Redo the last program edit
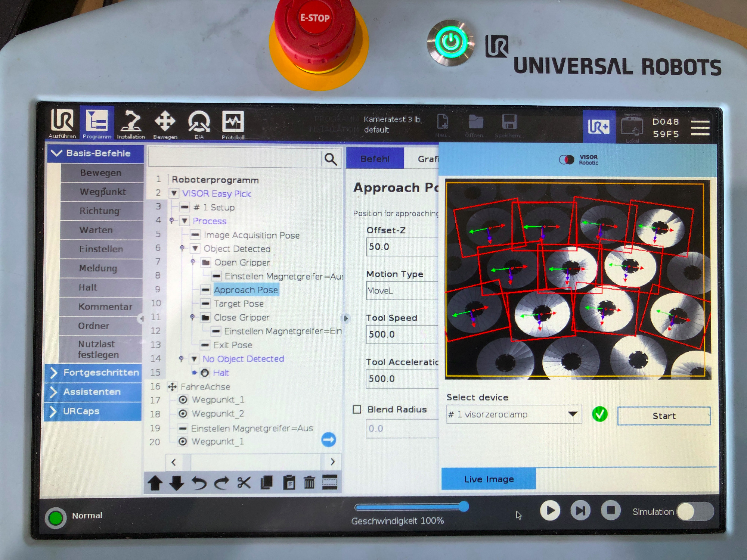This screenshot has height=560, width=747. (x=221, y=483)
